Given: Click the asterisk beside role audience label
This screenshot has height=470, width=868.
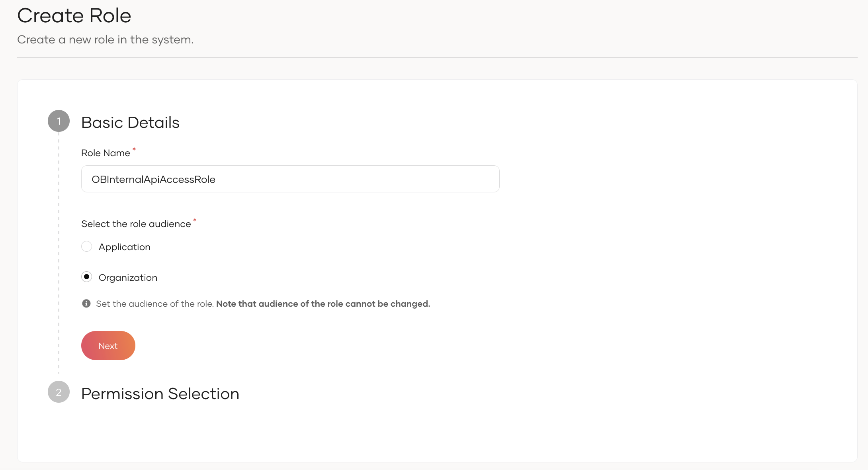Looking at the screenshot, I should [195, 220].
